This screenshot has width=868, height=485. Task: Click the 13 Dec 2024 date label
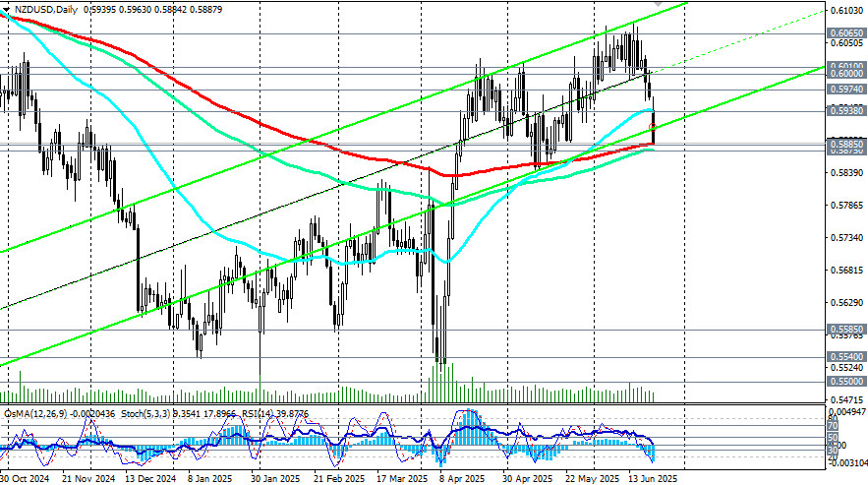pyautogui.click(x=150, y=478)
